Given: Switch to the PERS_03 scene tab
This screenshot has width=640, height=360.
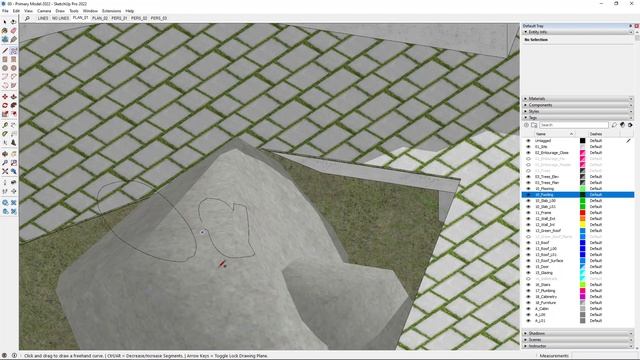Looking at the screenshot, I should (x=159, y=18).
